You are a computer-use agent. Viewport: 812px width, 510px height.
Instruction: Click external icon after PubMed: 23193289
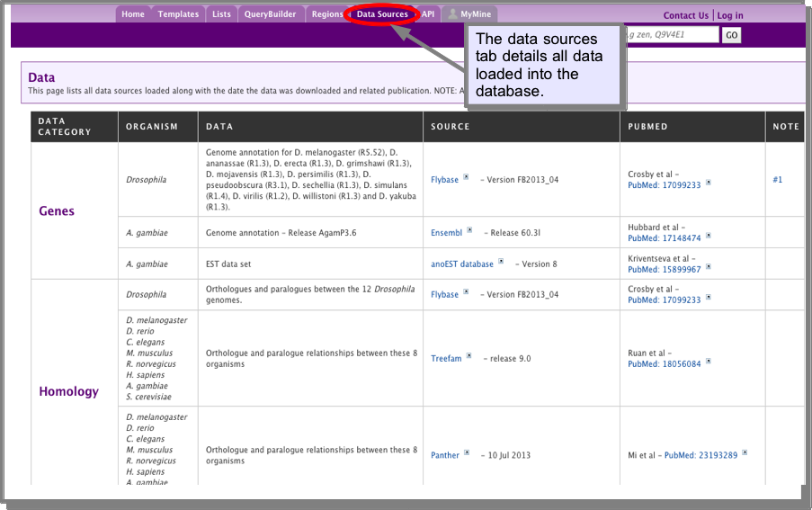(745, 452)
